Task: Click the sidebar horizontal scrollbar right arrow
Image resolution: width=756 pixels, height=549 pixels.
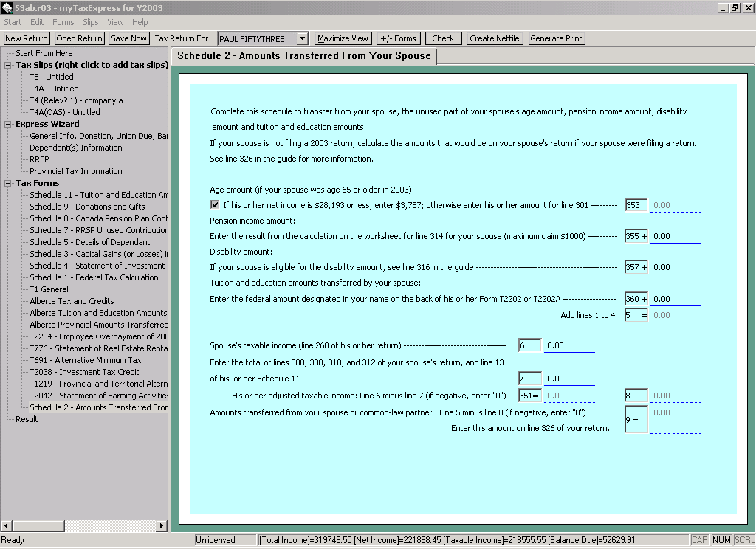Action: coord(163,525)
